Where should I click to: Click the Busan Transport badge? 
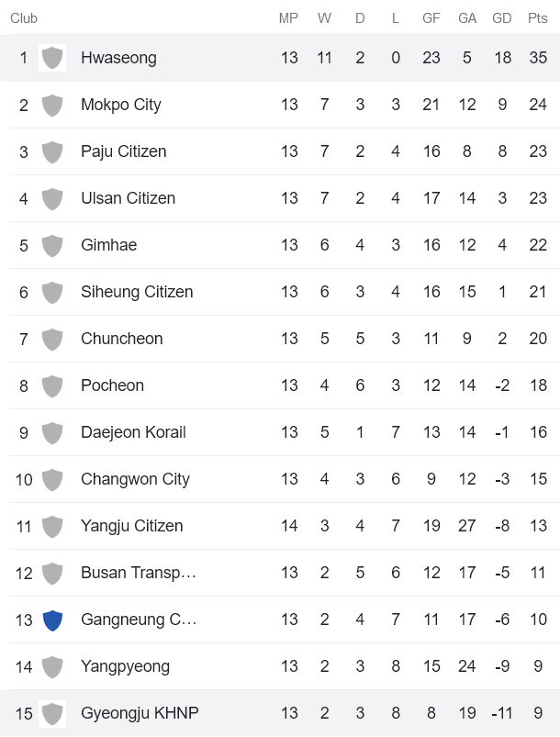click(x=52, y=573)
